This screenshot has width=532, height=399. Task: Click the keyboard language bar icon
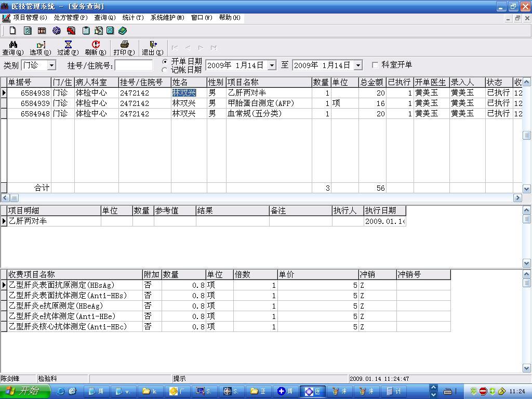[448, 392]
